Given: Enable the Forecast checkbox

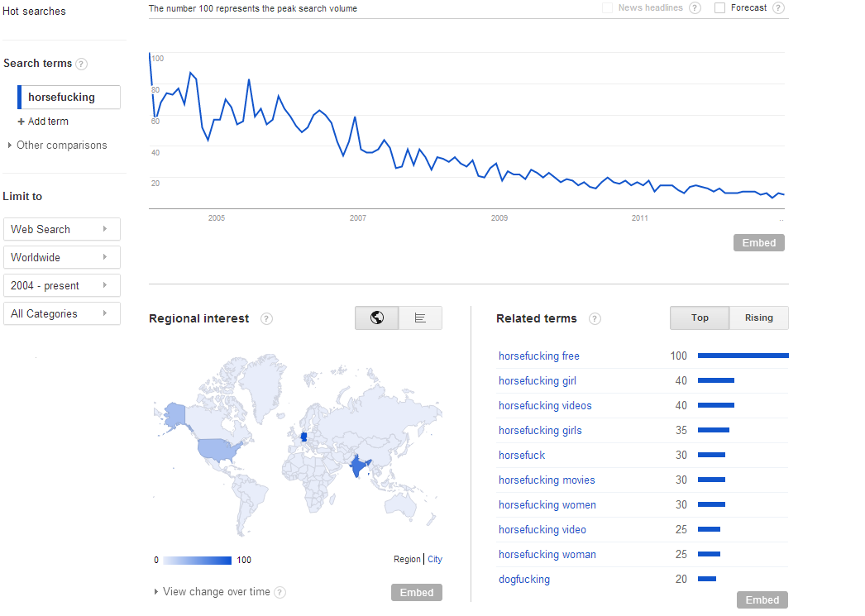Looking at the screenshot, I should point(719,8).
